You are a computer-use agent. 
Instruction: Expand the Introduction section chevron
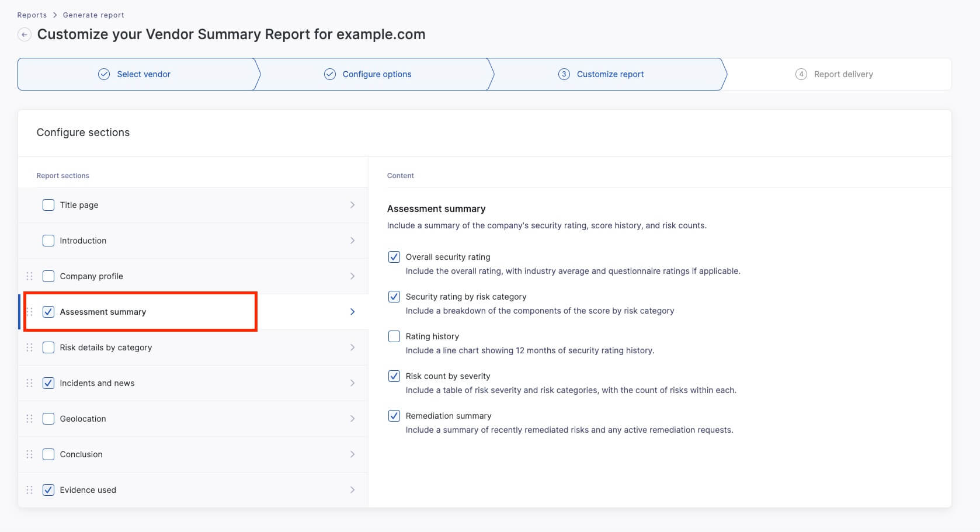click(x=352, y=241)
